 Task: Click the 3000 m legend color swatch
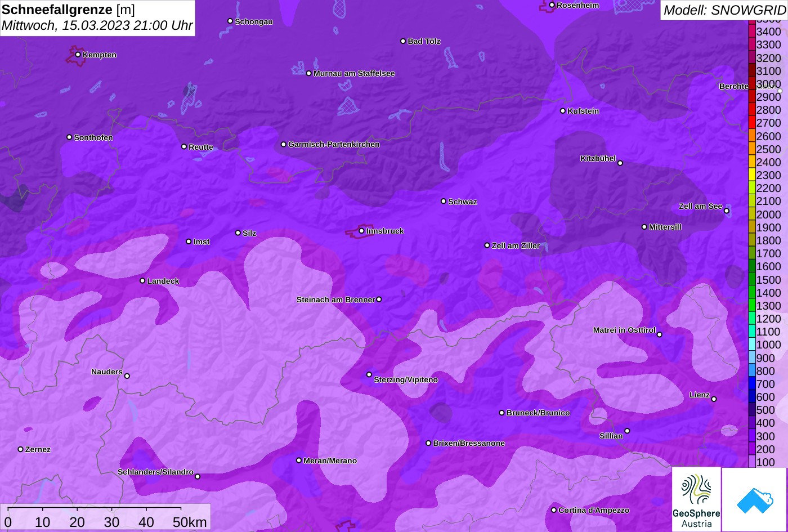[751, 84]
